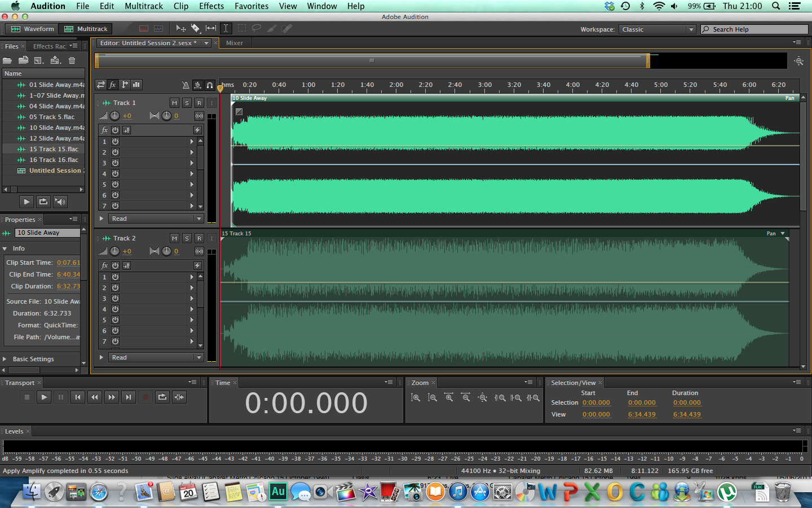Click the Open File folder icon in Files panel

point(7,60)
